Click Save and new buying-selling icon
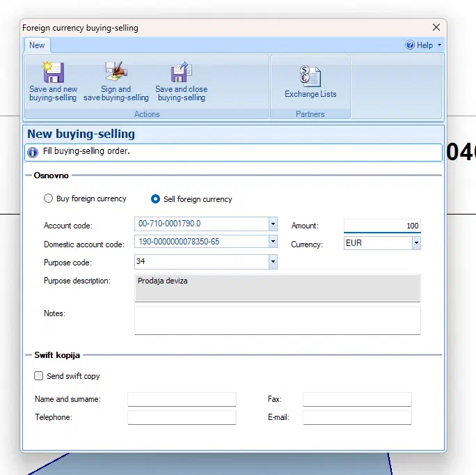The width and height of the screenshot is (476, 475). pos(53,72)
